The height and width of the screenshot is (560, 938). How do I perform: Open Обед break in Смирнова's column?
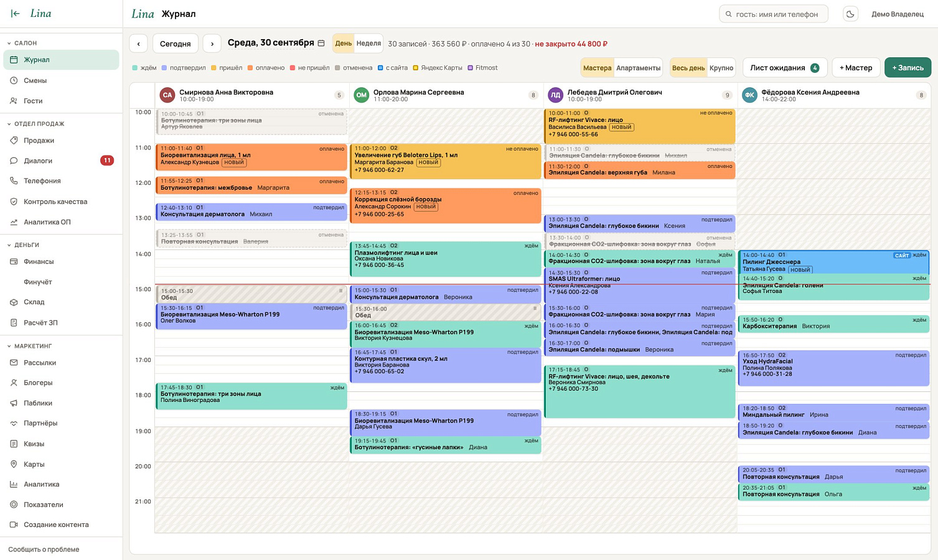pyautogui.click(x=251, y=294)
